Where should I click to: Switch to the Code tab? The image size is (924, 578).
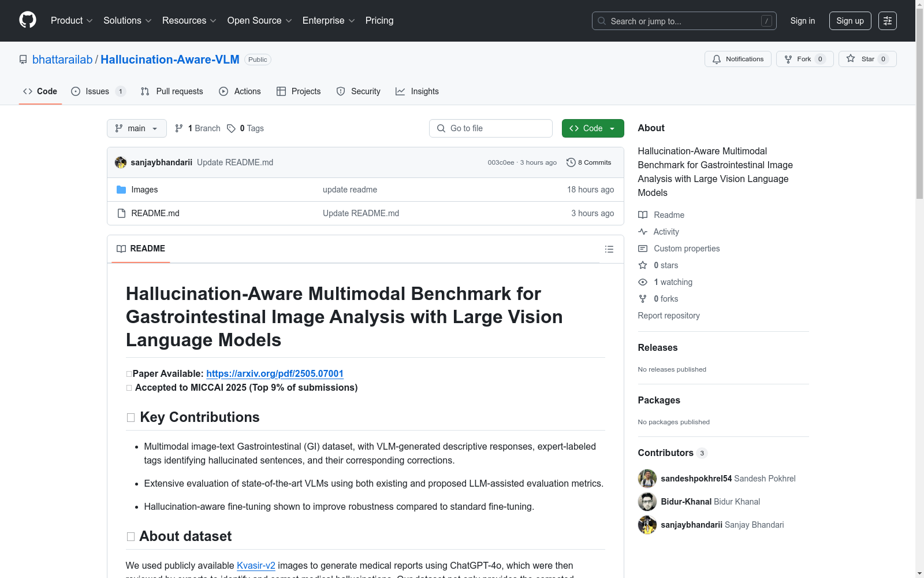click(40, 91)
